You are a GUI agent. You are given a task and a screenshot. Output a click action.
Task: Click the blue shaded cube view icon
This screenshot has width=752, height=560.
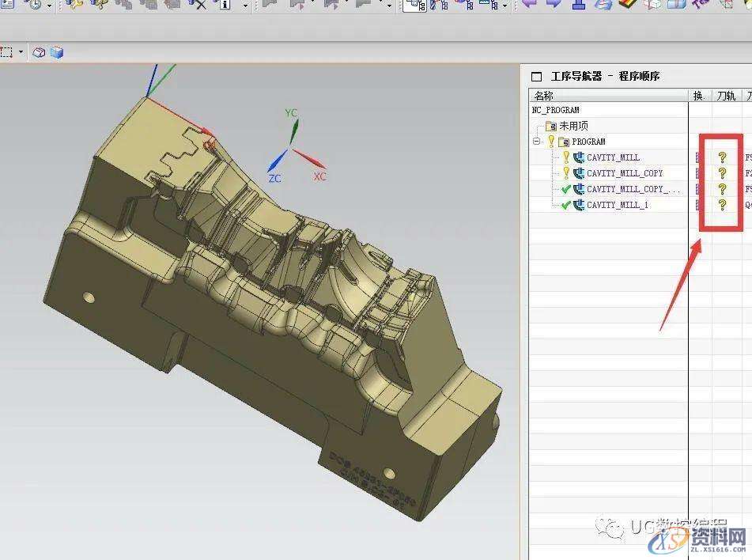coord(56,53)
